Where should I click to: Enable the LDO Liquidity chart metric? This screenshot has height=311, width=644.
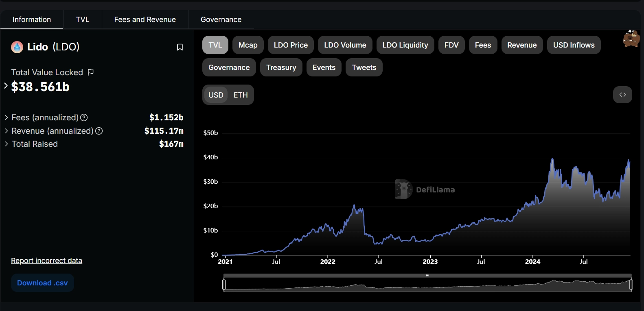pos(405,45)
